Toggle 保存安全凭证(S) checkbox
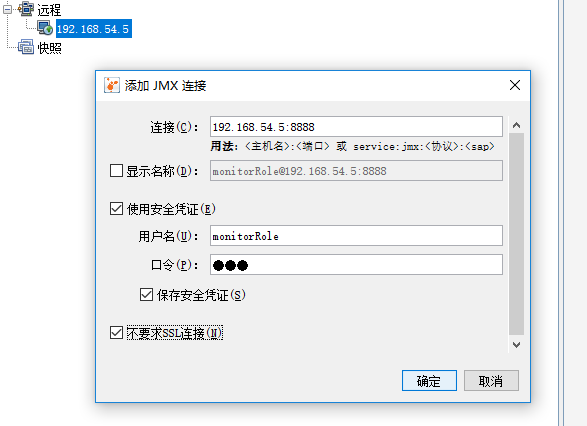587x426 pixels. coord(146,295)
